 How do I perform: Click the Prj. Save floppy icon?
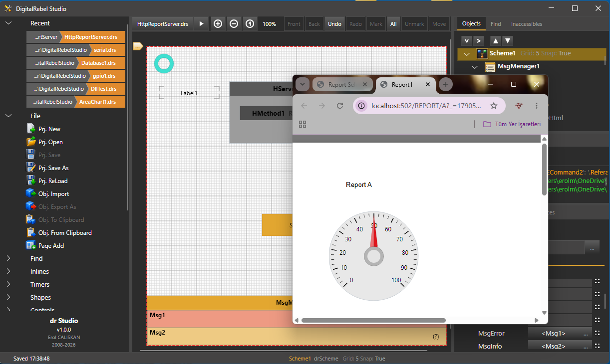(x=31, y=155)
